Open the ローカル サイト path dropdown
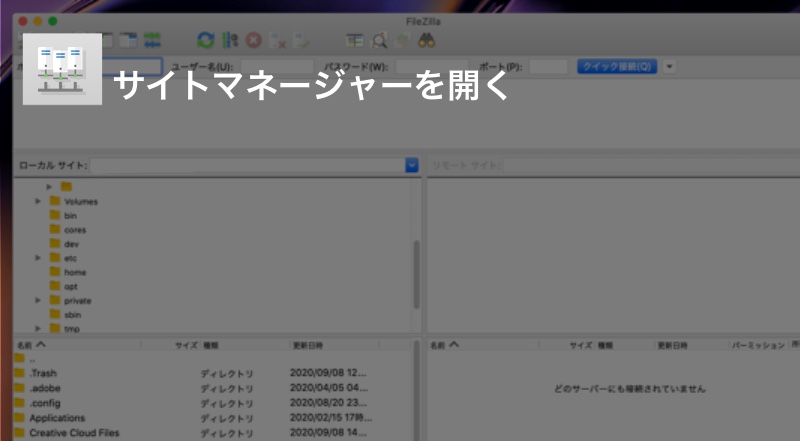 (412, 165)
